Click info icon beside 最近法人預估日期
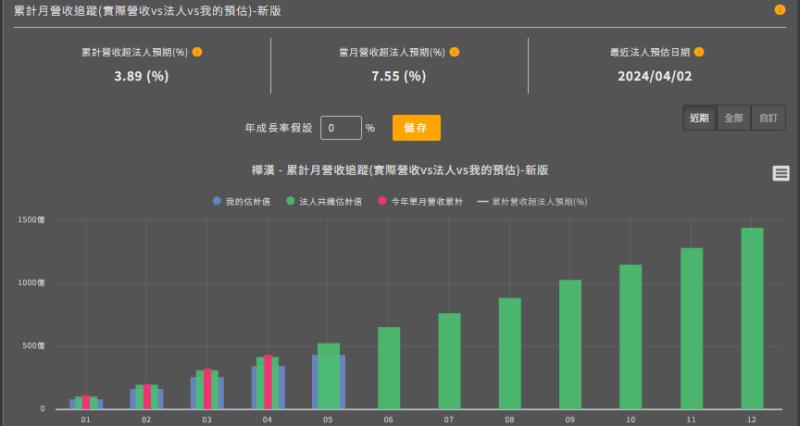800x426 pixels. (x=699, y=52)
